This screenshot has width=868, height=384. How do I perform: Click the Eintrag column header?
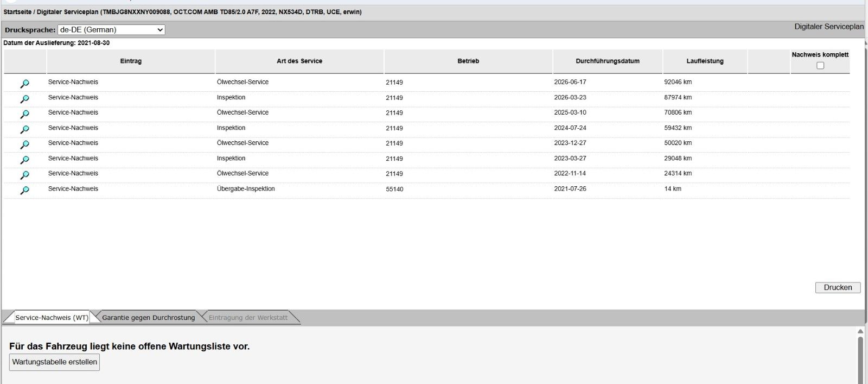(131, 61)
